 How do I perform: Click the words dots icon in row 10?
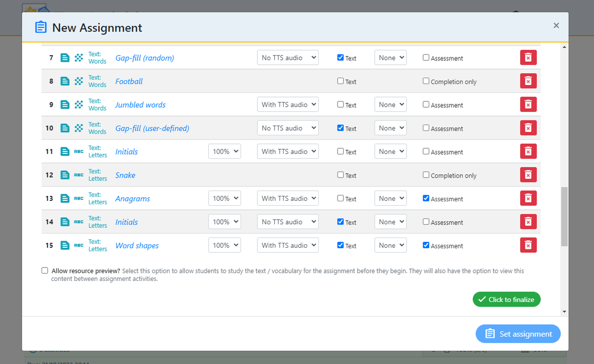click(x=78, y=128)
